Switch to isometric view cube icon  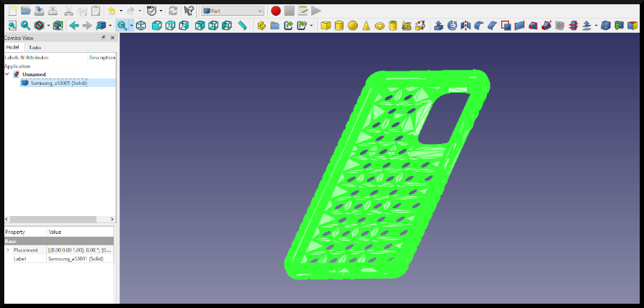(141, 26)
